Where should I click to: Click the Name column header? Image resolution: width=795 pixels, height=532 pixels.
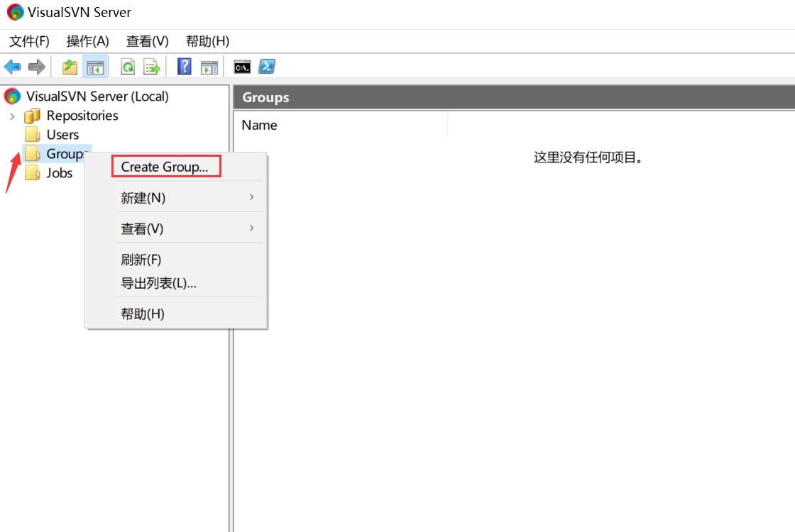coord(340,125)
